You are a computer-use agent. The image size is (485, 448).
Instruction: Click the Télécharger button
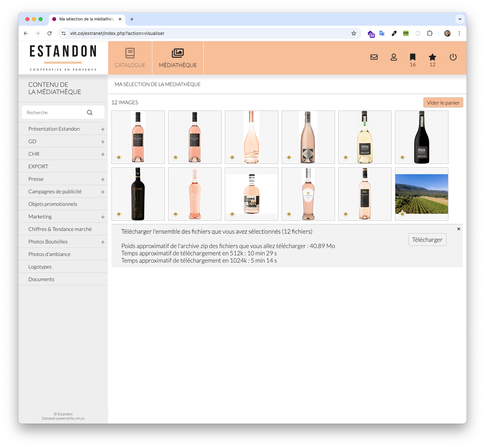click(x=427, y=240)
